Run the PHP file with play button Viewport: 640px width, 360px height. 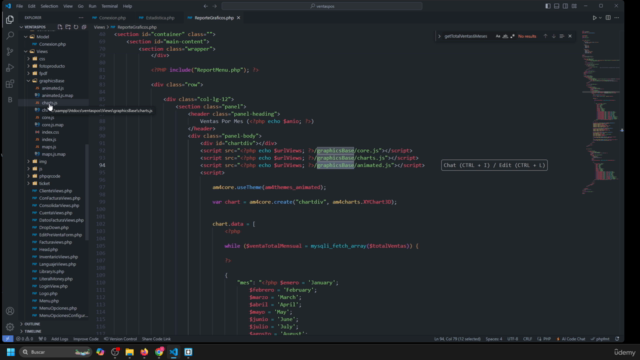(594, 18)
